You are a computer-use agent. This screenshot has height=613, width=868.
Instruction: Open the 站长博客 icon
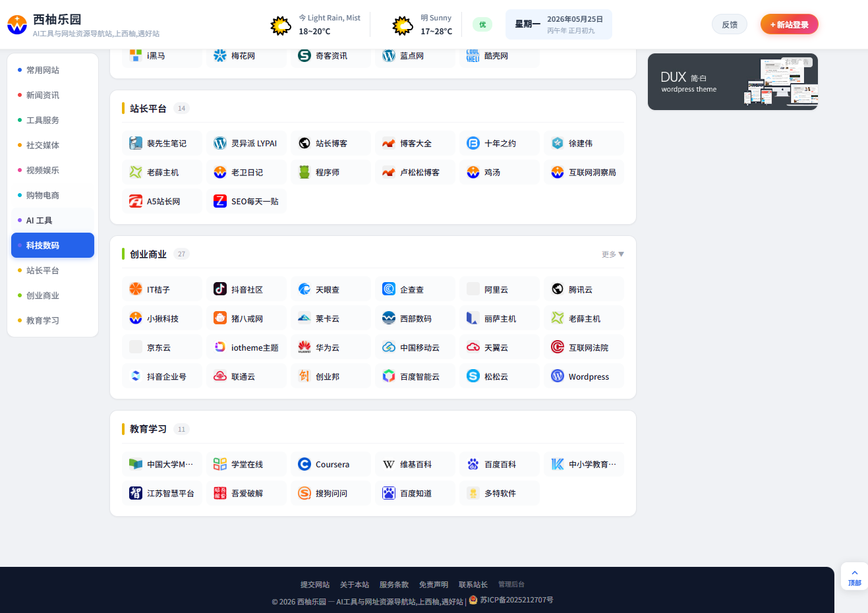[x=304, y=143]
